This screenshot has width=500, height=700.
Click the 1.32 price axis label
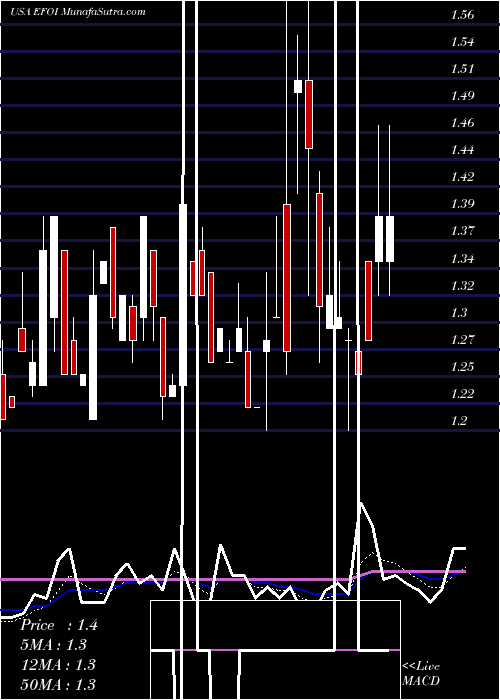[462, 286]
